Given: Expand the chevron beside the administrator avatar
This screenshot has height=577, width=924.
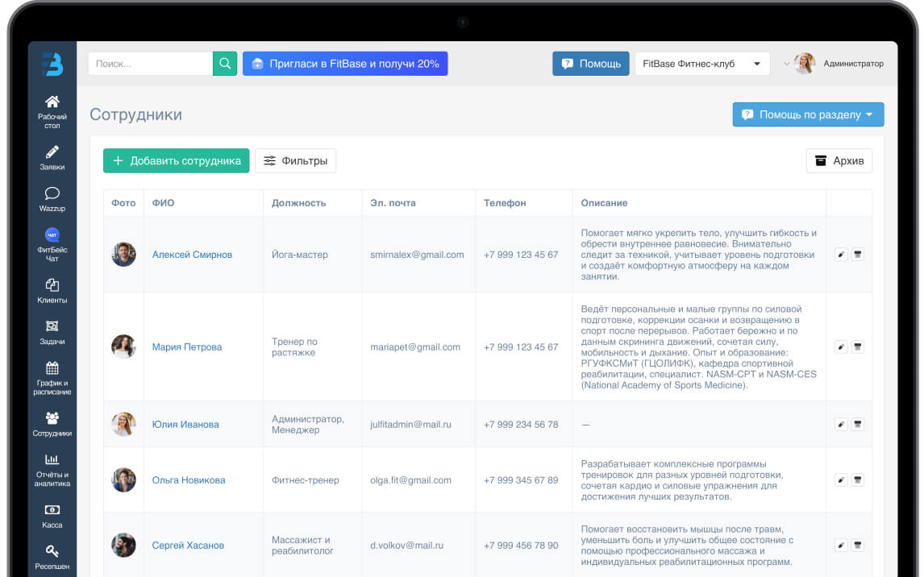Looking at the screenshot, I should click(x=786, y=64).
